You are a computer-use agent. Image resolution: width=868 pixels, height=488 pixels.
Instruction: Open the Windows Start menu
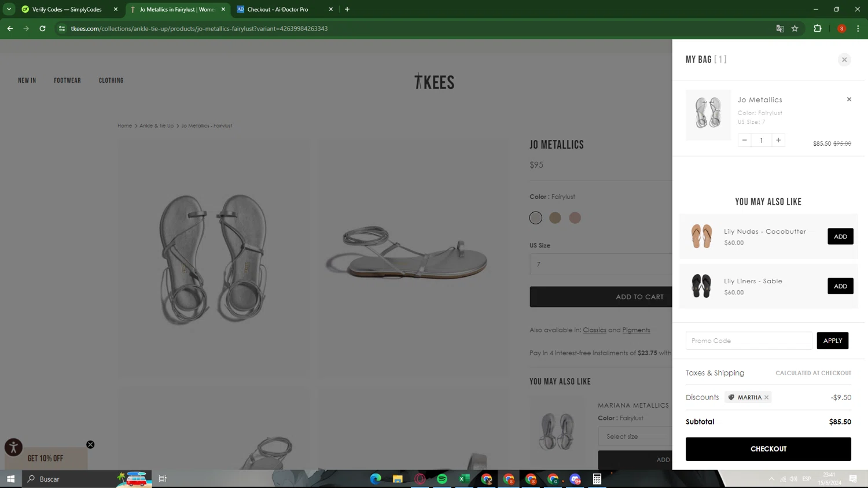click(x=10, y=479)
